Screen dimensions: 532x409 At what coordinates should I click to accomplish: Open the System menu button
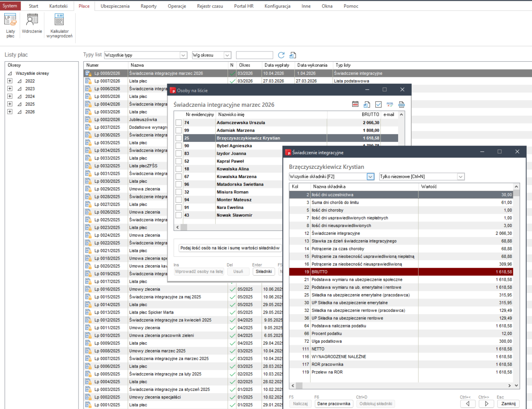point(10,6)
